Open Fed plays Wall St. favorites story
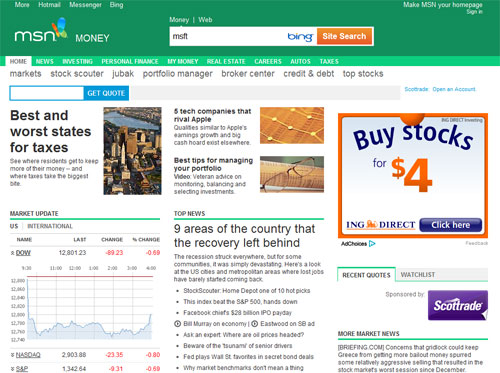Image resolution: width=500 pixels, height=373 pixels. [x=248, y=357]
